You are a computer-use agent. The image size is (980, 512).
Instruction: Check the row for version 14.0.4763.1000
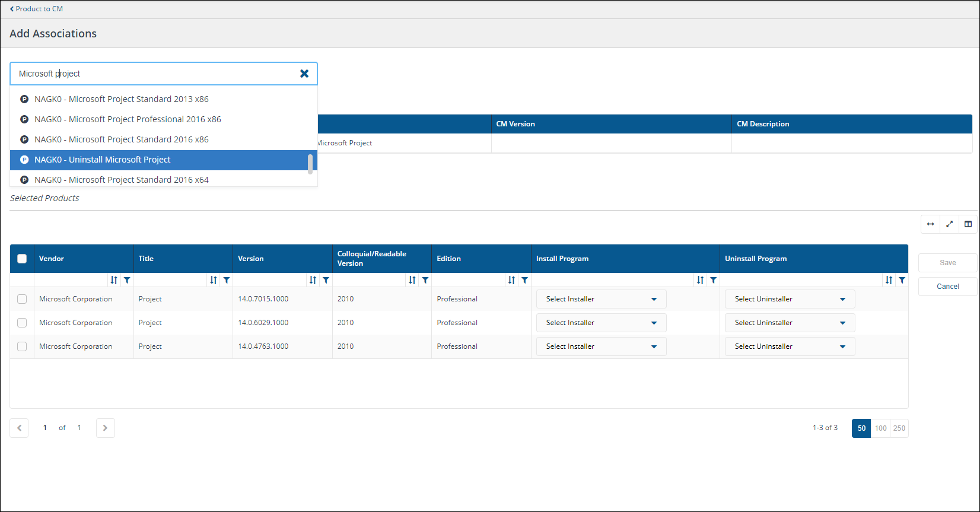[x=22, y=346]
